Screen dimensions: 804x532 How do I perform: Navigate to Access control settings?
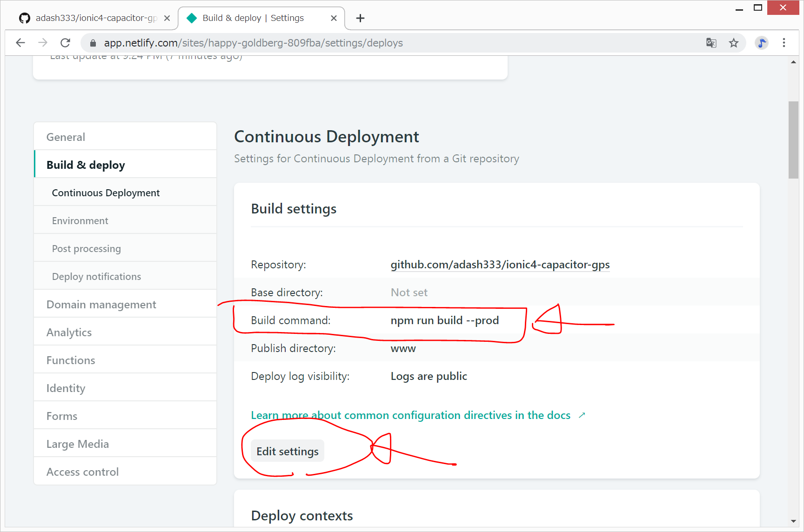[82, 472]
